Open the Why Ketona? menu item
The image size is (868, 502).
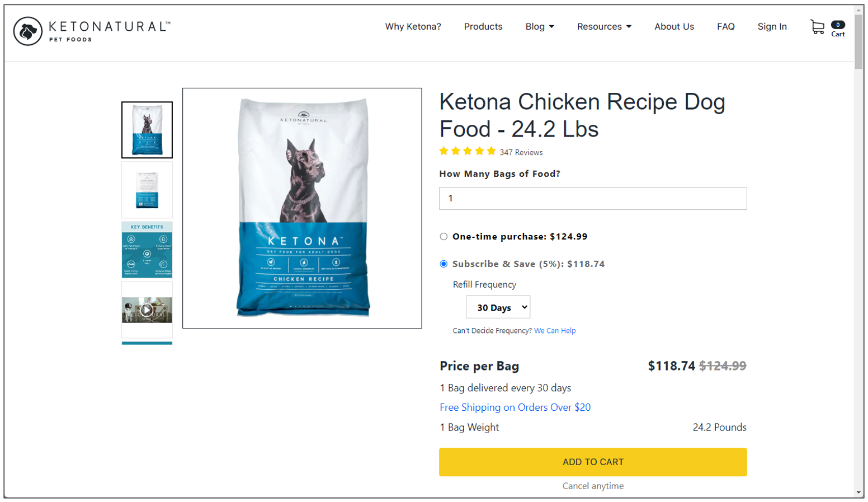point(413,27)
